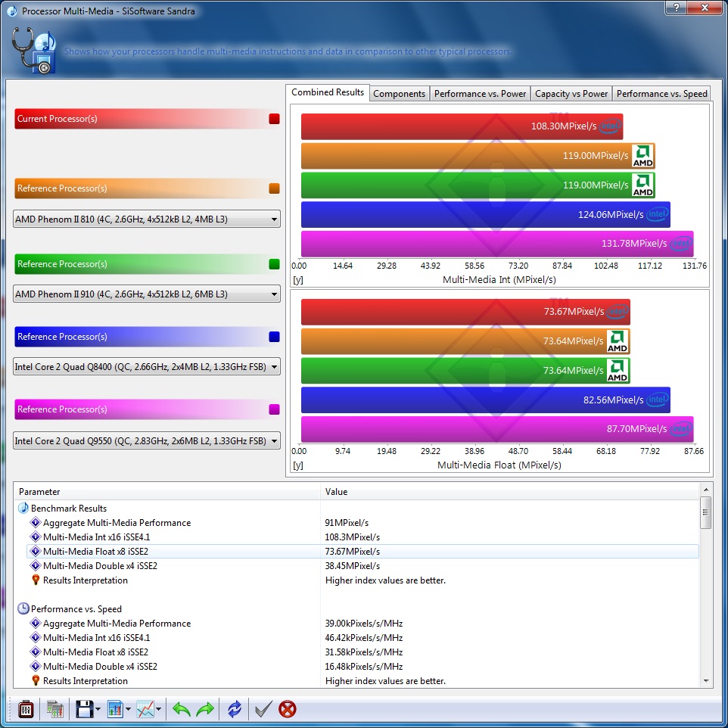
Task: Click the blue Reference Processor color swatch
Action: (x=274, y=337)
